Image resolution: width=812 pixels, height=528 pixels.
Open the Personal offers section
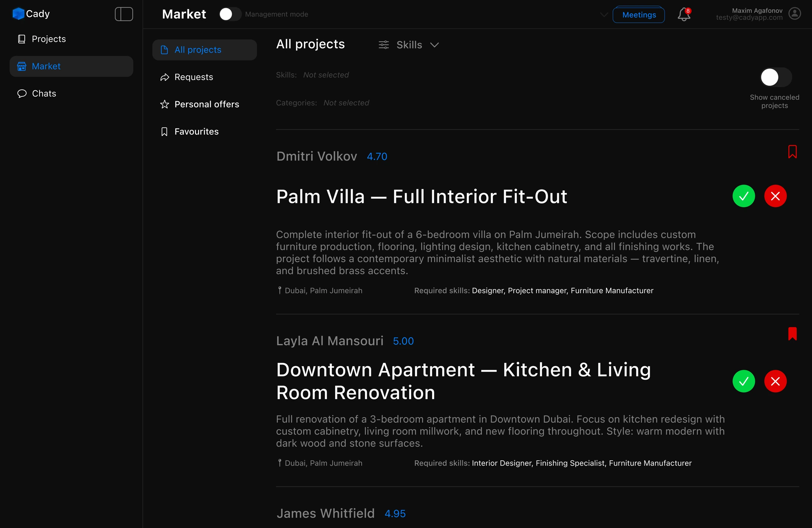[x=204, y=104]
